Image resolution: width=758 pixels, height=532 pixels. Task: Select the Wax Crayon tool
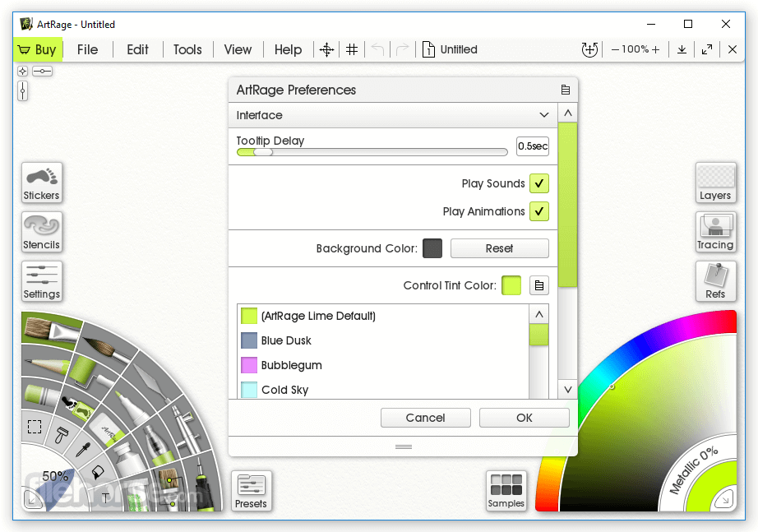point(42,394)
